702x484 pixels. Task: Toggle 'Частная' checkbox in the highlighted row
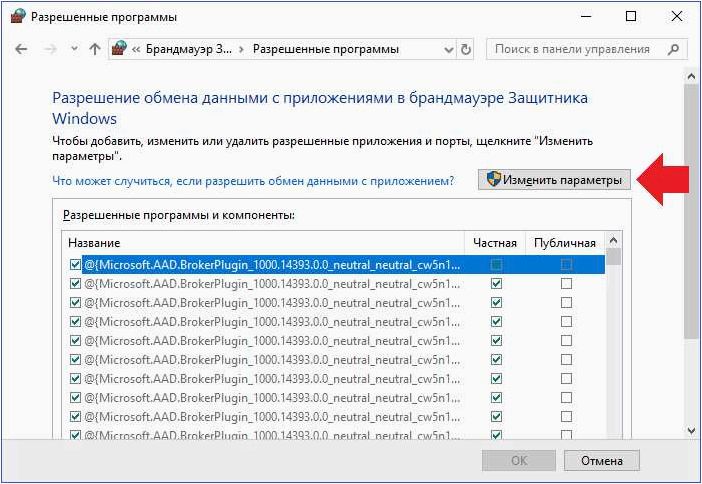[496, 265]
